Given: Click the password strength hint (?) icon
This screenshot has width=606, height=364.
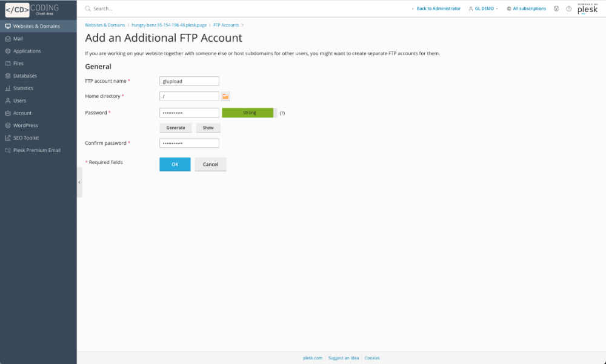Looking at the screenshot, I should [282, 113].
